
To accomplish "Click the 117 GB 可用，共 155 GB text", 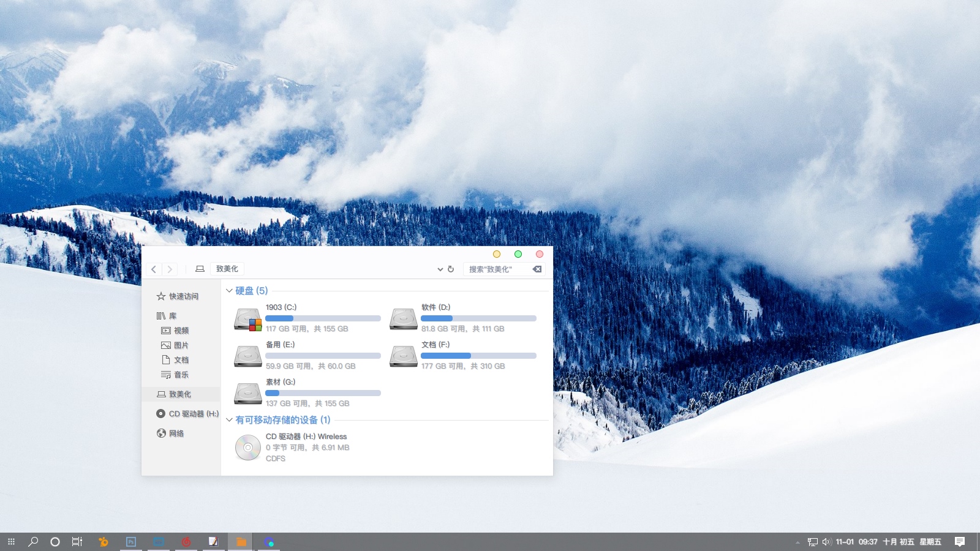I will point(307,329).
